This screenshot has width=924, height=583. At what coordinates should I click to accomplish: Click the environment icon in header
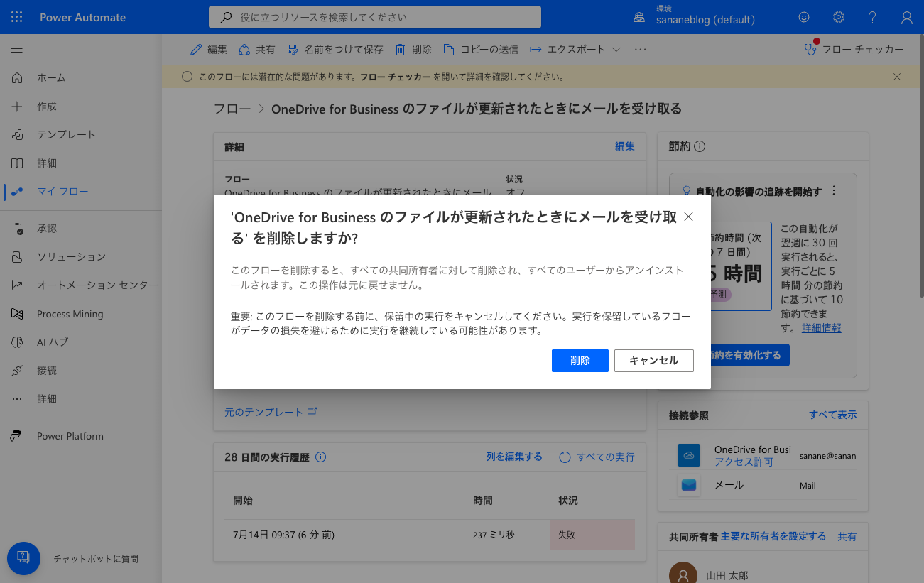[639, 17]
